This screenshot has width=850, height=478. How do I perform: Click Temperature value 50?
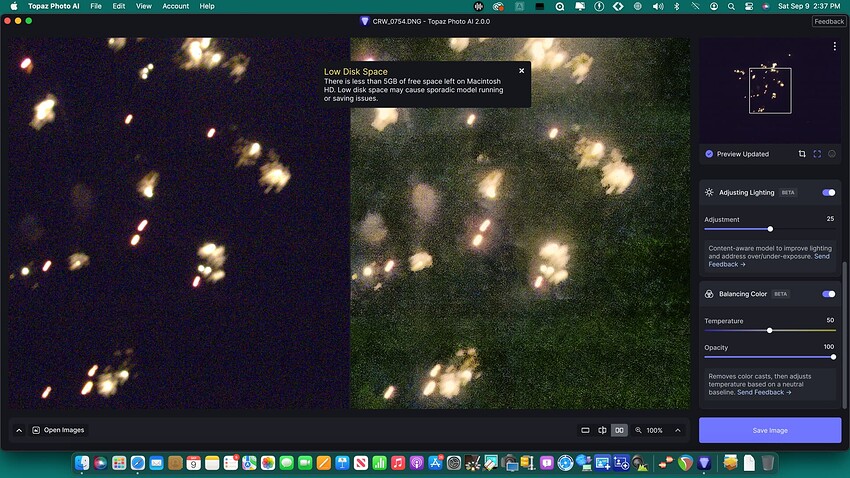830,320
